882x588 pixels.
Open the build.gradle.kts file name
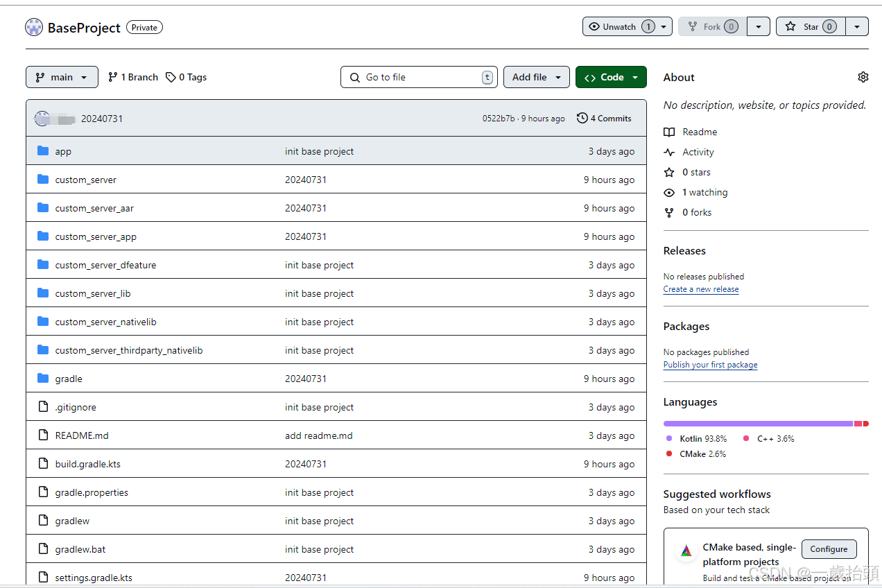(88, 464)
